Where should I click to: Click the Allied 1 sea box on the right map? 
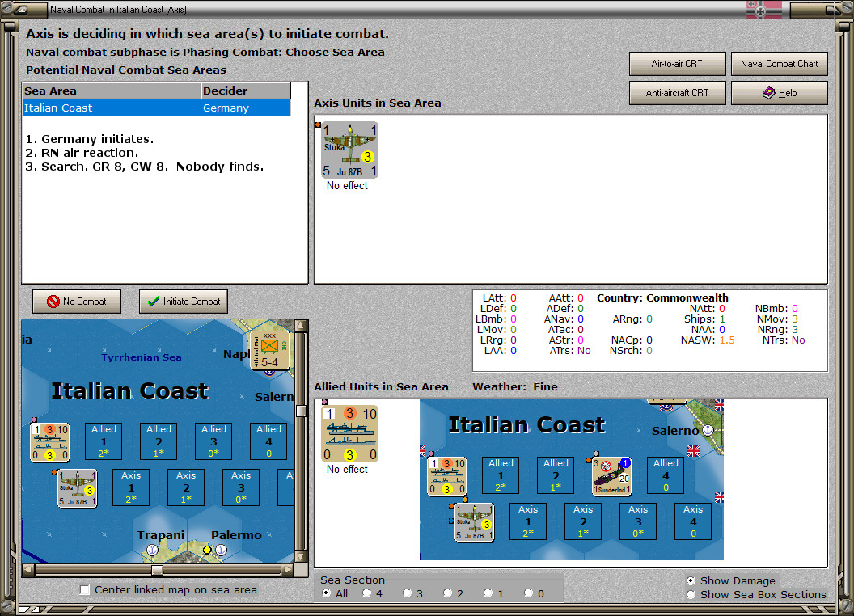pyautogui.click(x=501, y=475)
